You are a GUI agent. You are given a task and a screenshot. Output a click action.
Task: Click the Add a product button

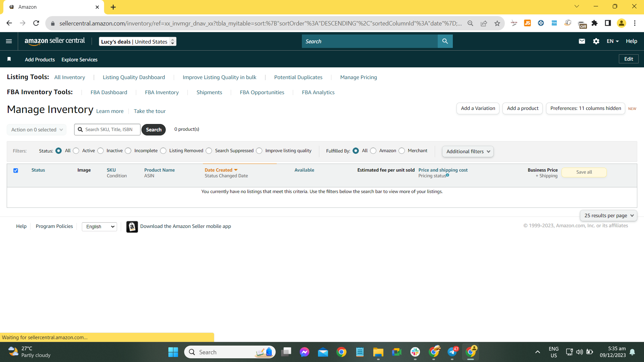[x=523, y=108]
